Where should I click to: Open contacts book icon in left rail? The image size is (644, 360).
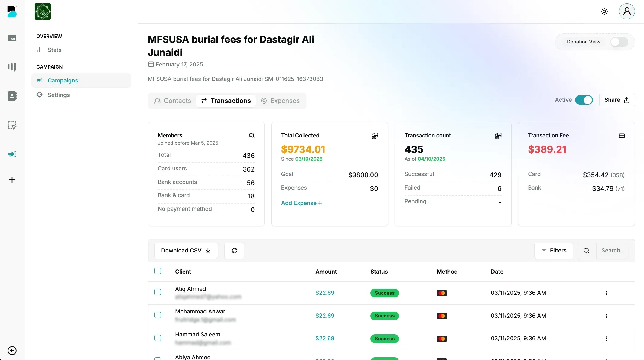coord(12,96)
